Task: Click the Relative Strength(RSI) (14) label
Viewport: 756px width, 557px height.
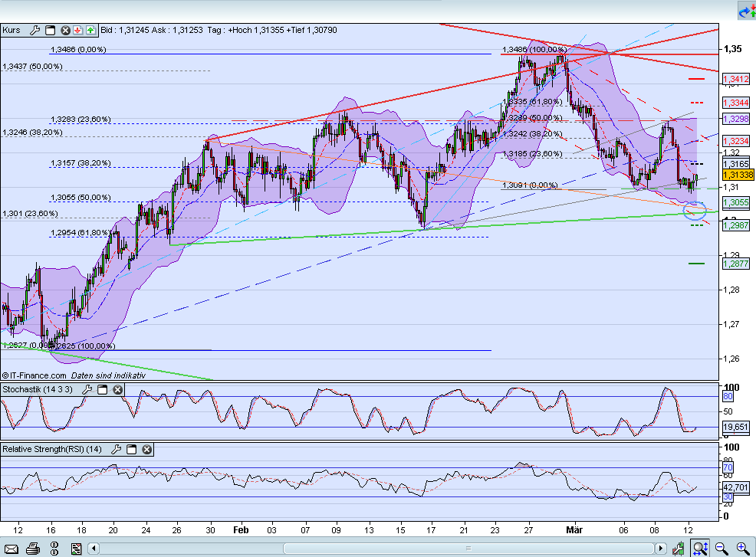Action: [52, 449]
